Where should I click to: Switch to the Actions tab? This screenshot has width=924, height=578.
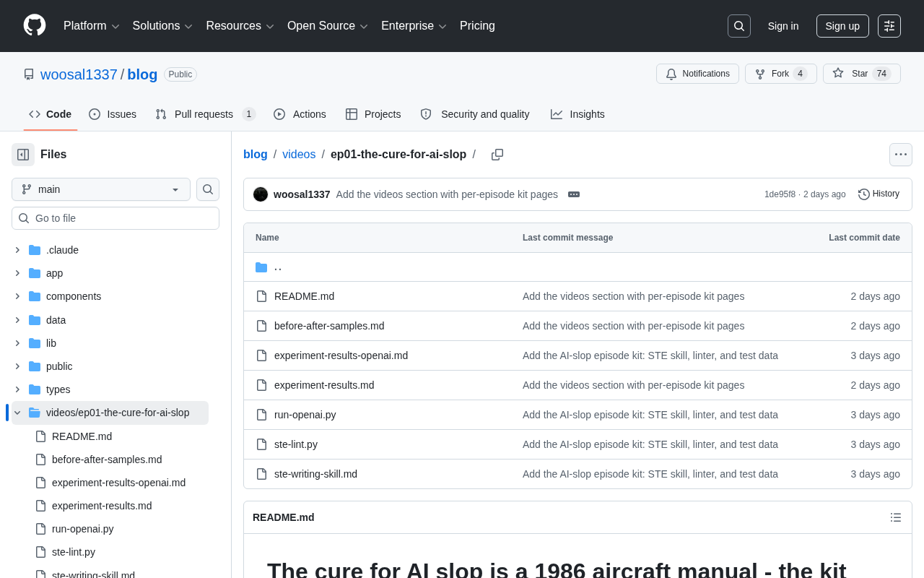tap(300, 114)
